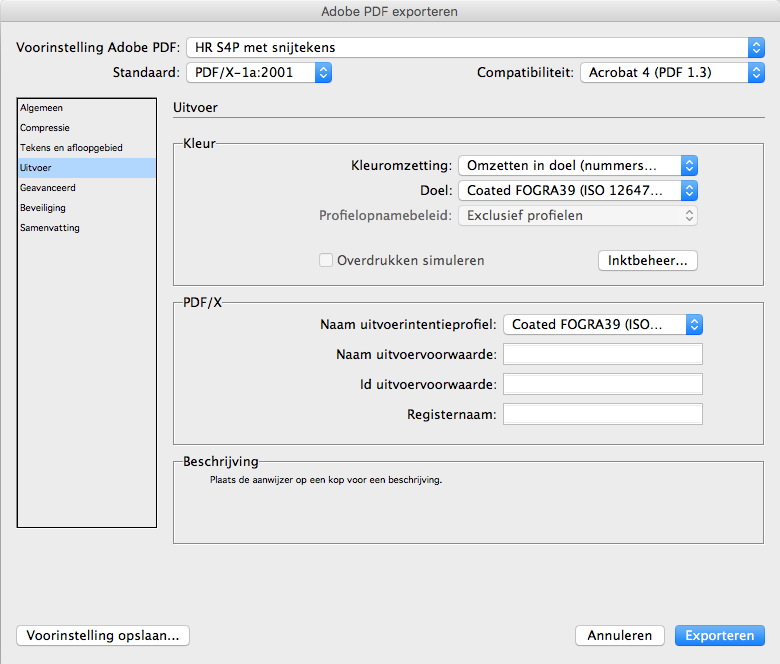Click the Inktbeheer button
The width and height of the screenshot is (780, 664).
coord(648,261)
